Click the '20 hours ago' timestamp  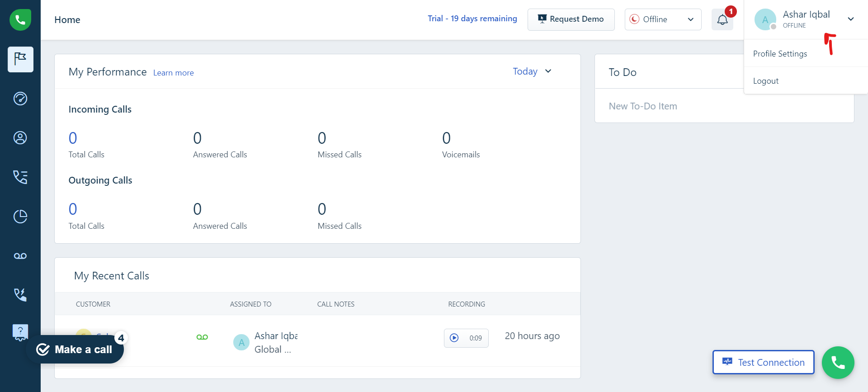(532, 336)
